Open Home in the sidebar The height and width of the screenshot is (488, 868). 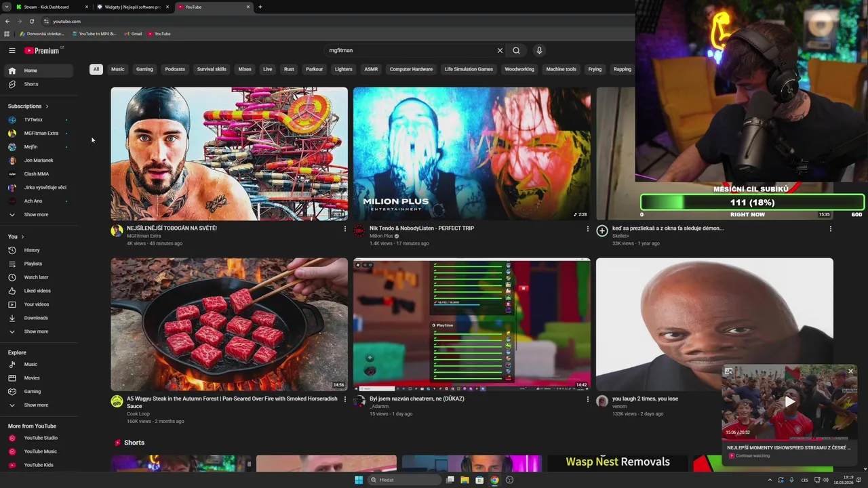39,70
